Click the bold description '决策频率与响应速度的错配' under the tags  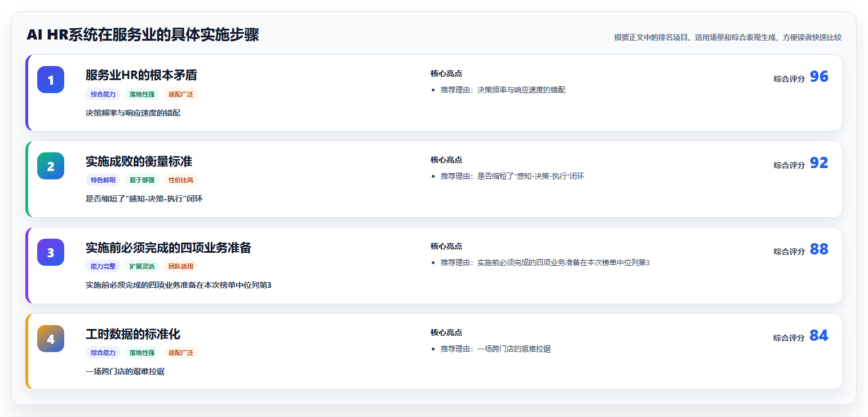pyautogui.click(x=133, y=113)
